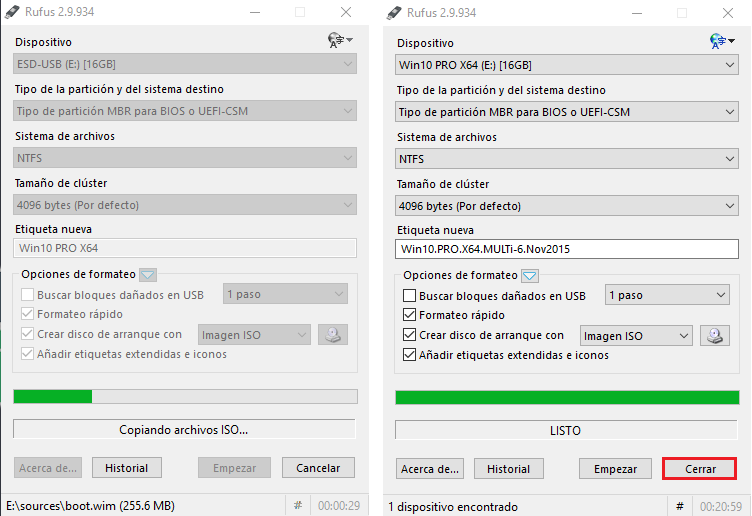Screen dimensions: 752x516
Task: Click Rufus USB icon in left title bar
Action: pos(12,12)
